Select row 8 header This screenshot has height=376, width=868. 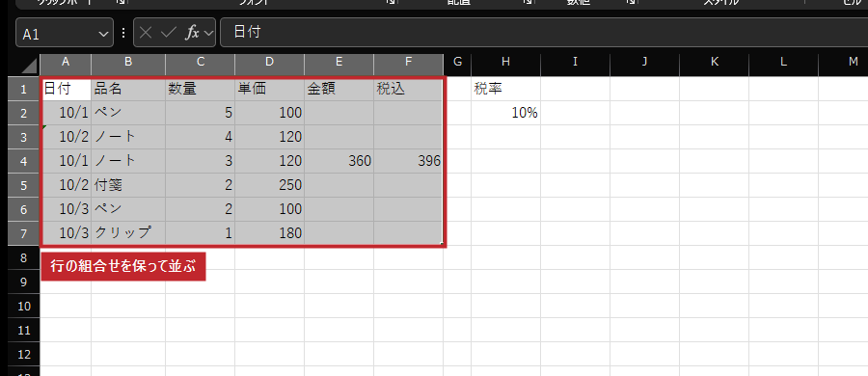24,257
